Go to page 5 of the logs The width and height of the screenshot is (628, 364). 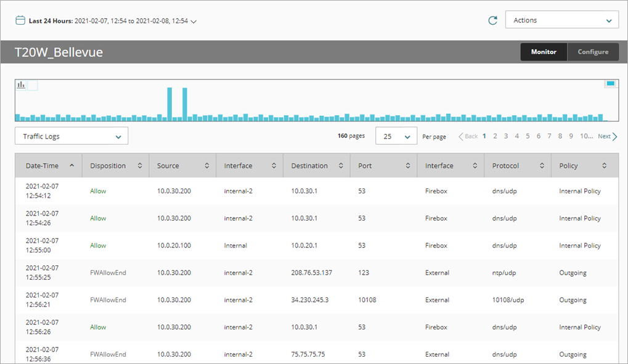point(527,136)
